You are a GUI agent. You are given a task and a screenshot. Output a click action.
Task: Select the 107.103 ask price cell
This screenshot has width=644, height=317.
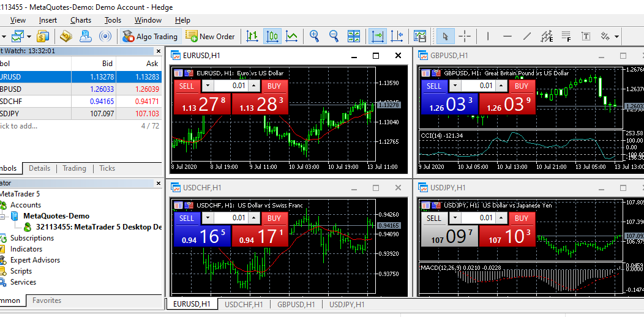[139, 114]
